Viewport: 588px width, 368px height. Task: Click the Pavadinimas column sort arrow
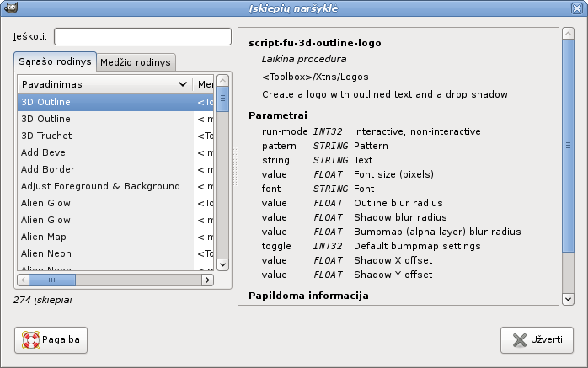tap(183, 85)
